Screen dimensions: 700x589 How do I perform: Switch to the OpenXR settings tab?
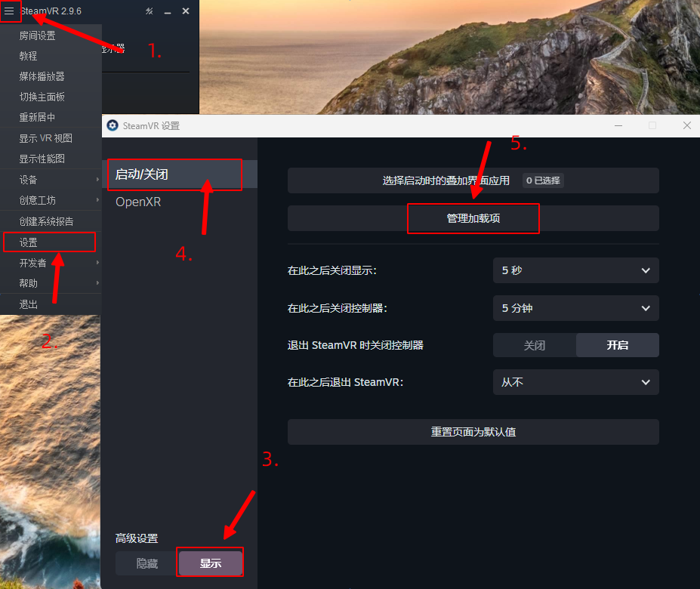tap(138, 202)
